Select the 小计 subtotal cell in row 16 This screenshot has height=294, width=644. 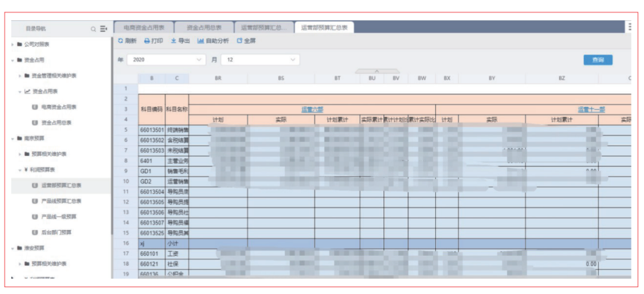click(177, 243)
